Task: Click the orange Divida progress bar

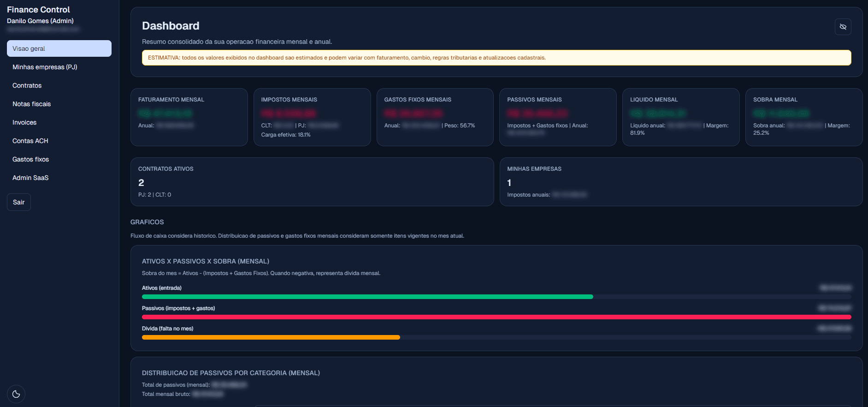Action: coord(271,337)
